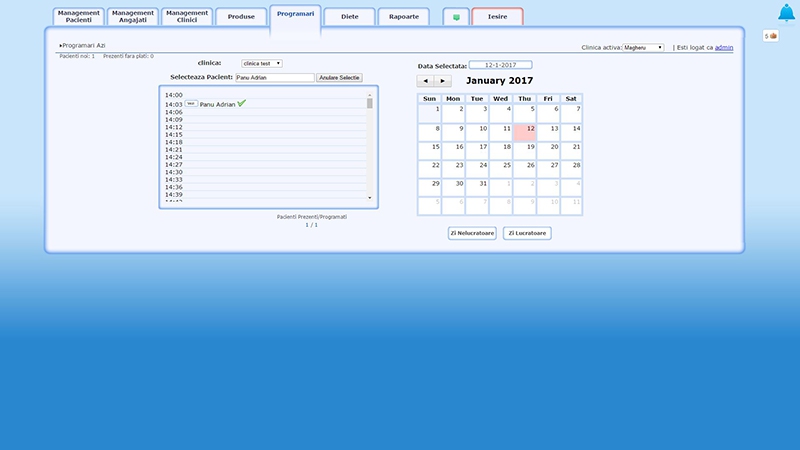Click the green checkmark beside Panu Adrian
800x450 pixels.
tap(242, 103)
